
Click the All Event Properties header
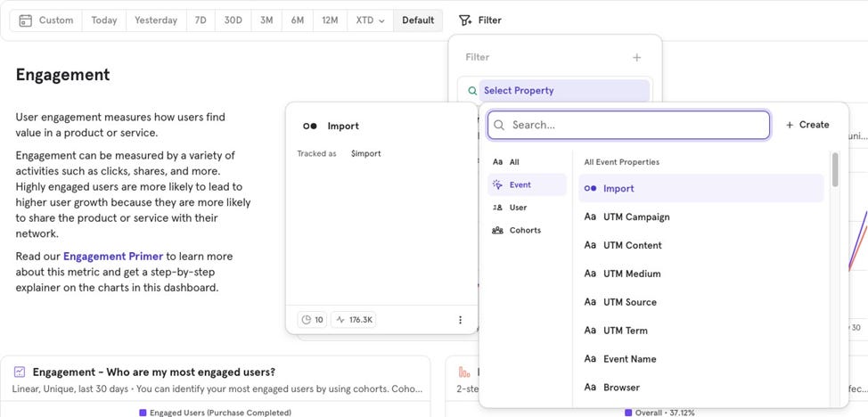click(x=622, y=162)
